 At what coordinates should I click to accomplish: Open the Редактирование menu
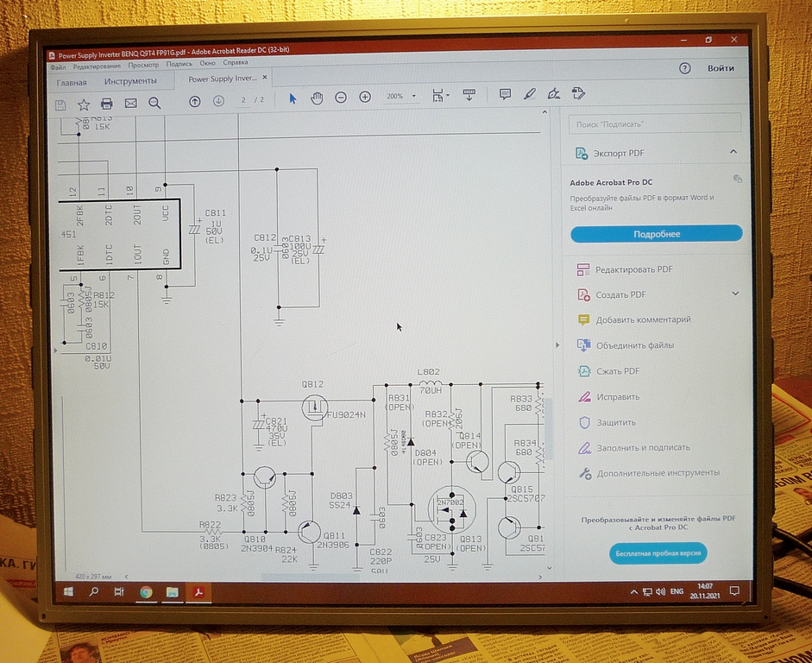(x=97, y=64)
